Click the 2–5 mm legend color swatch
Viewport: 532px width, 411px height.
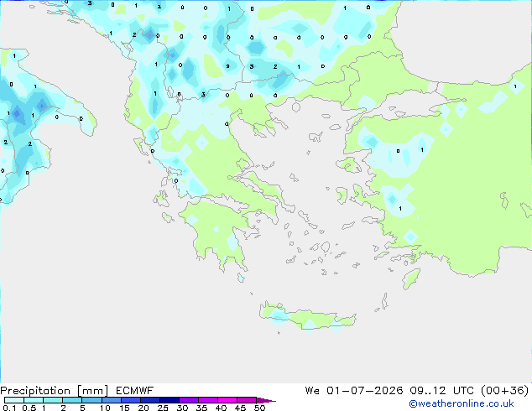72,400
